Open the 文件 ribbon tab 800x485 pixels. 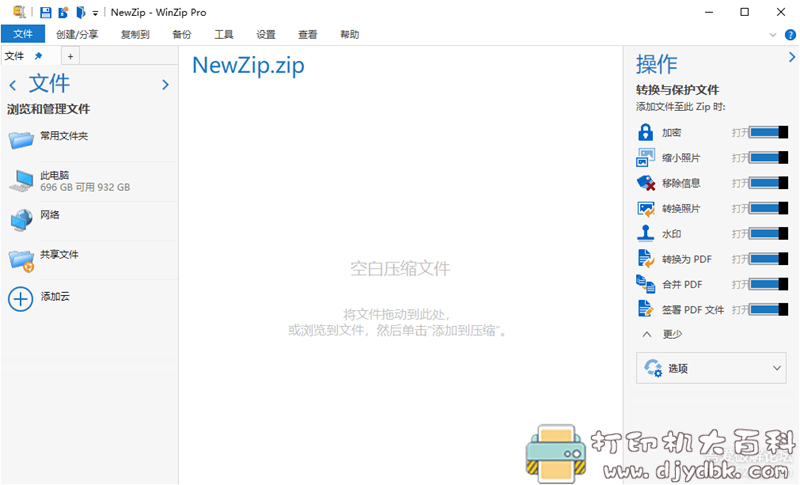(x=23, y=34)
